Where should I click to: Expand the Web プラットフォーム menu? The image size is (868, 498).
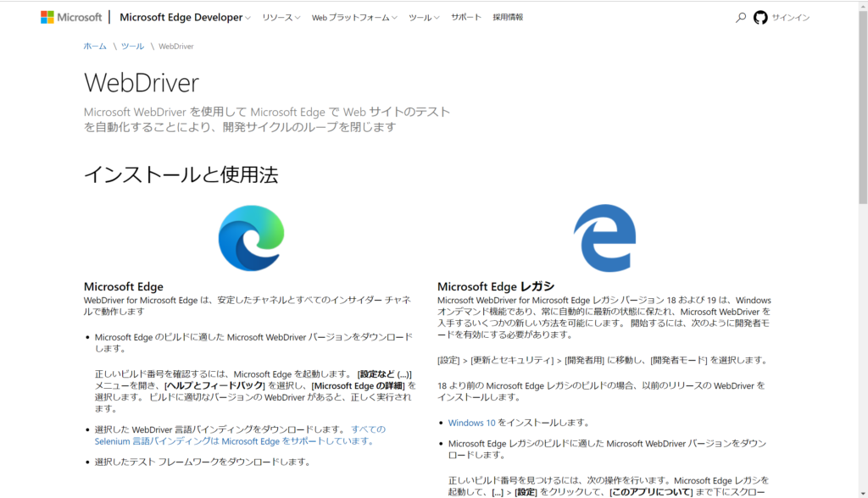354,18
